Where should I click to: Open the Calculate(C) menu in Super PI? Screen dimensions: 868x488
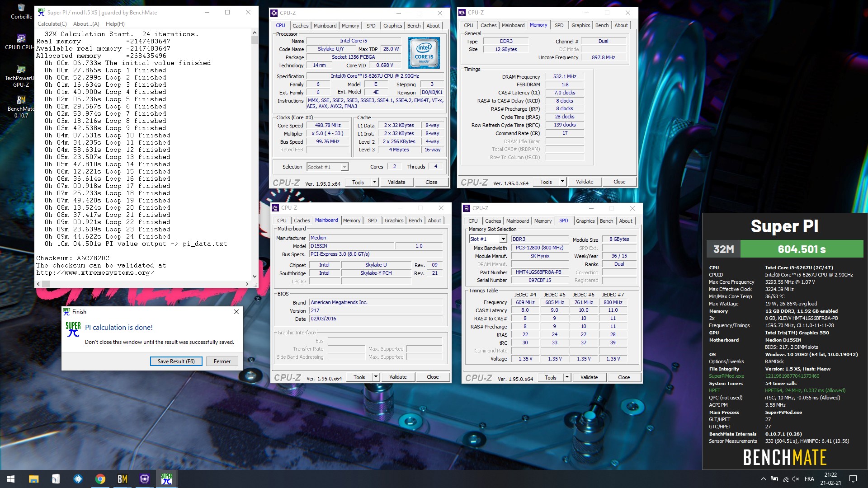click(x=52, y=24)
